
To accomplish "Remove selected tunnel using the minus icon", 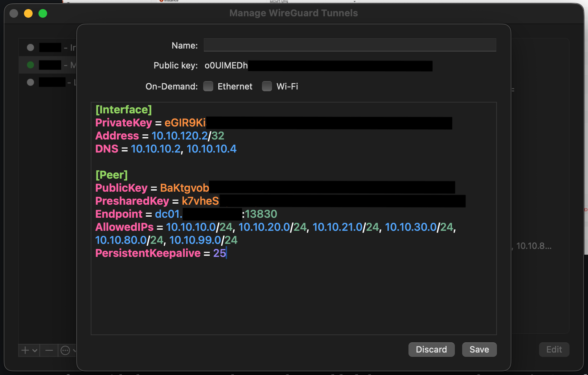I will (x=49, y=350).
